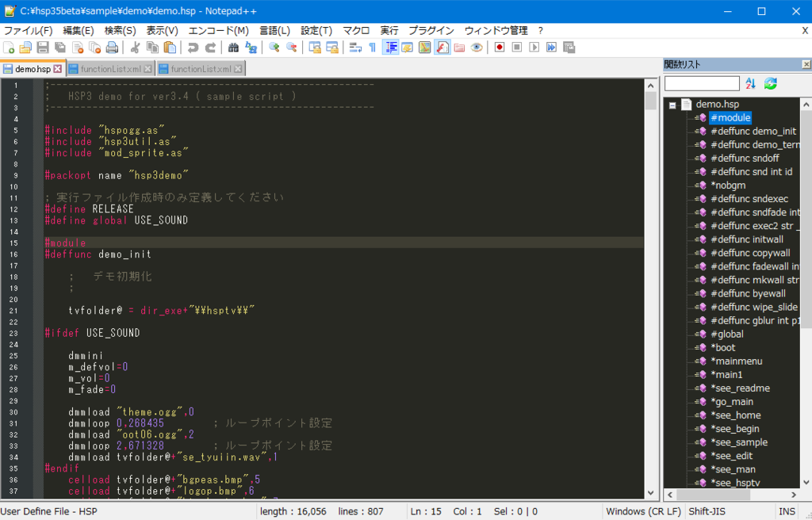Save the document with the Save icon
The width and height of the screenshot is (812, 520).
(x=43, y=48)
